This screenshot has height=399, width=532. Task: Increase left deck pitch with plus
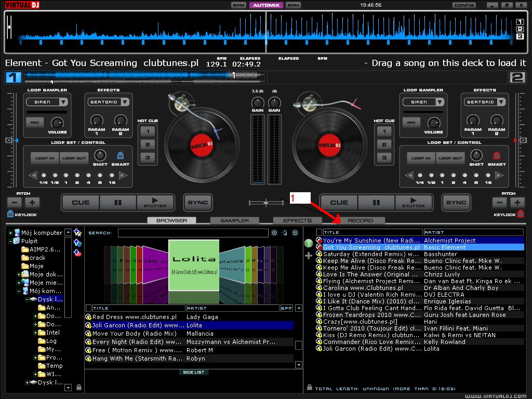point(32,203)
